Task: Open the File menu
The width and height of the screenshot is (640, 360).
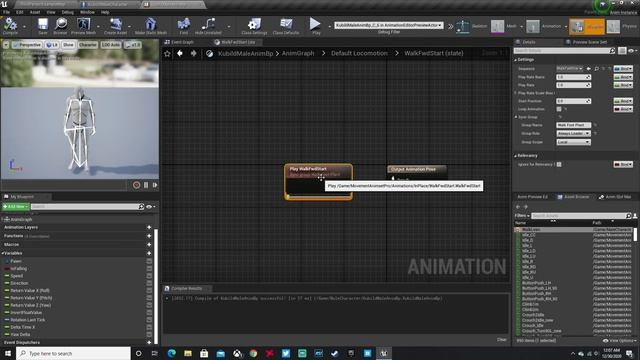Action: 6,12
